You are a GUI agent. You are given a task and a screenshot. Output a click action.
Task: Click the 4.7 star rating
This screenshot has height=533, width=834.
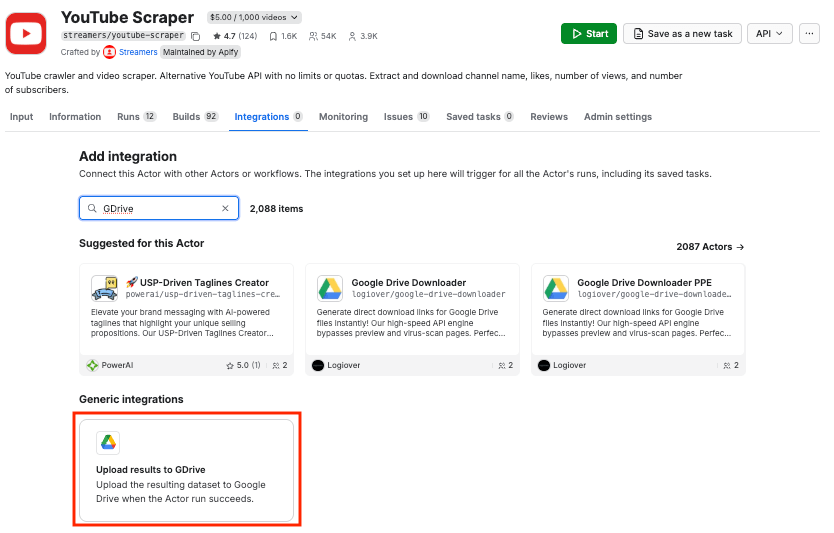click(x=235, y=36)
